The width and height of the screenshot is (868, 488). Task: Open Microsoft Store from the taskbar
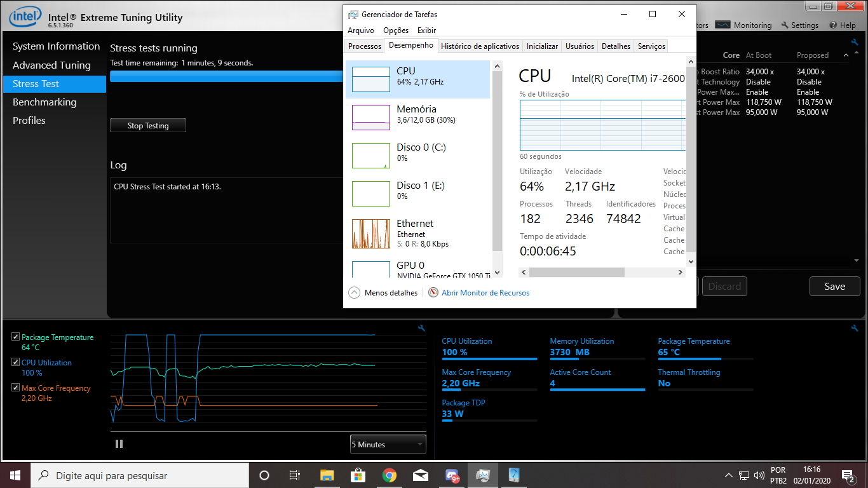[358, 475]
